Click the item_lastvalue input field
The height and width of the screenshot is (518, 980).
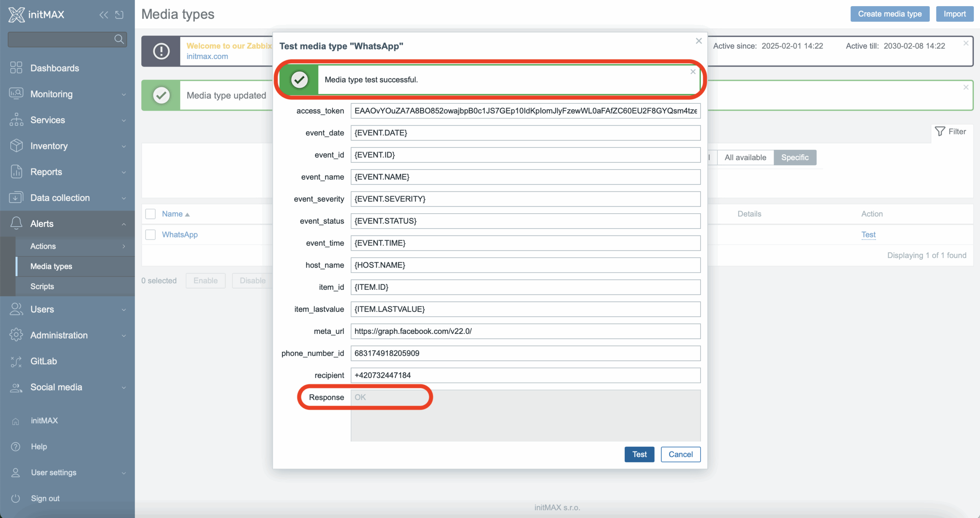[526, 309]
